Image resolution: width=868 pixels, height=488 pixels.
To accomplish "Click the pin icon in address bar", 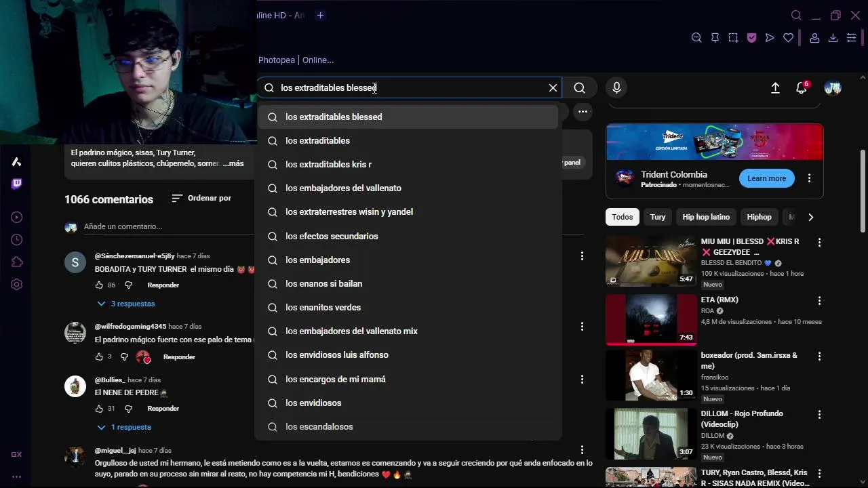I will [715, 38].
